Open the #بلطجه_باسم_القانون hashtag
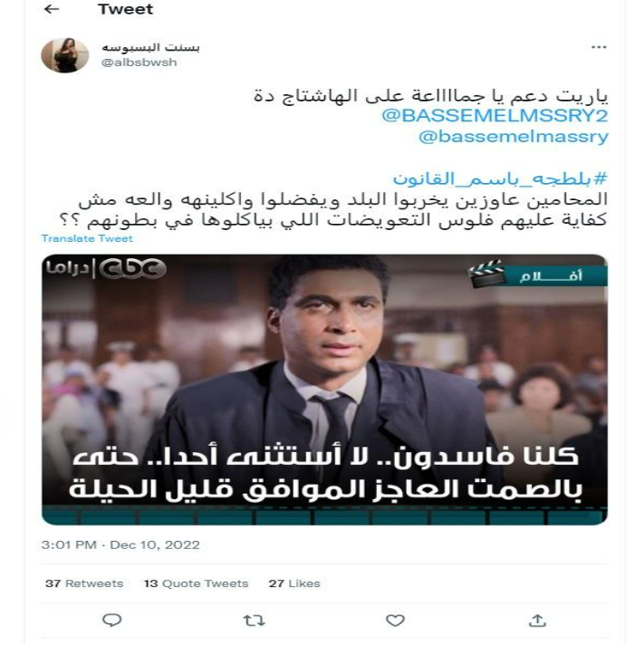The height and width of the screenshot is (645, 644). (x=500, y=178)
